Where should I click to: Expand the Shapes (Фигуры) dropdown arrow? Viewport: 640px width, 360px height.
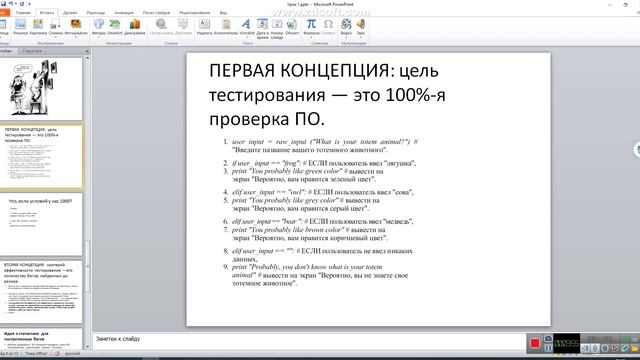point(99,37)
